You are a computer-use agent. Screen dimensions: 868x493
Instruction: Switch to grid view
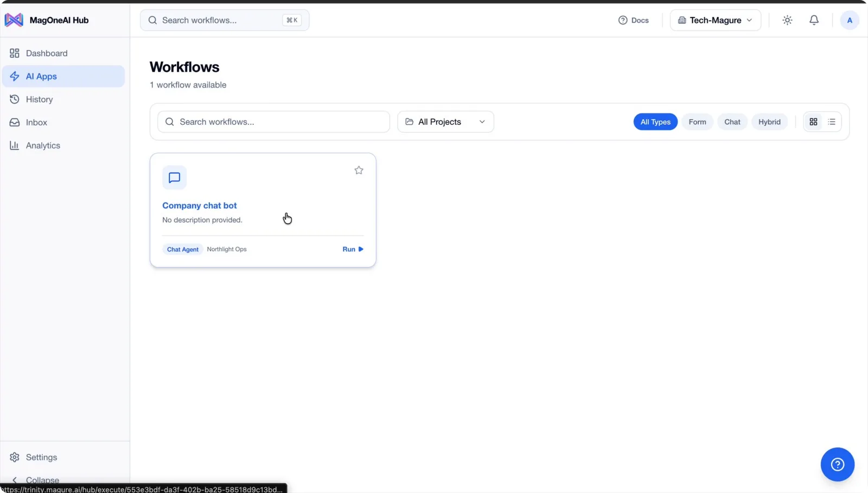[x=813, y=122]
